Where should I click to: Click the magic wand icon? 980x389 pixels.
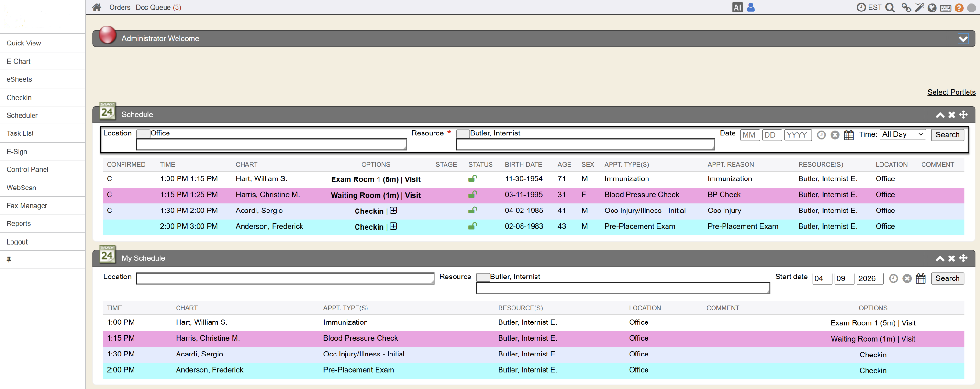(919, 8)
